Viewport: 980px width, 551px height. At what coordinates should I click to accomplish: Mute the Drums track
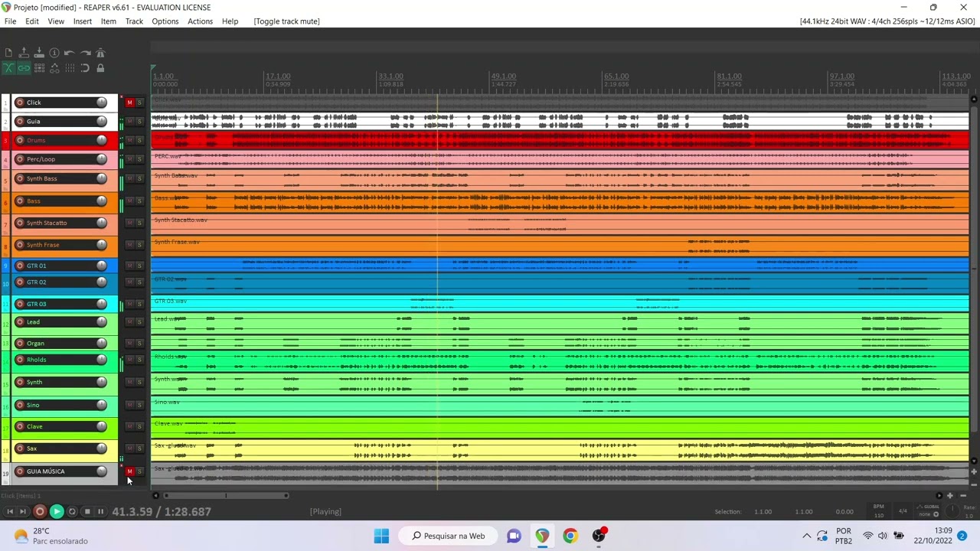coord(130,140)
